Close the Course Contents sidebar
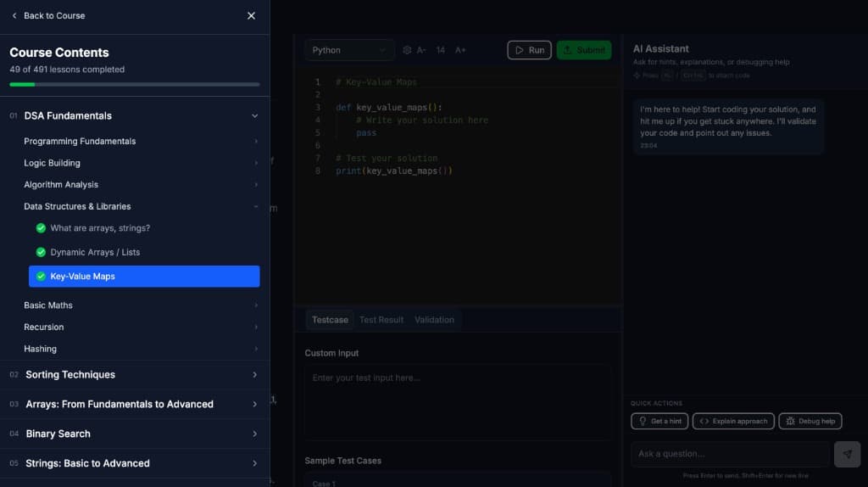Screen dimensions: 868x487 tap(251, 15)
